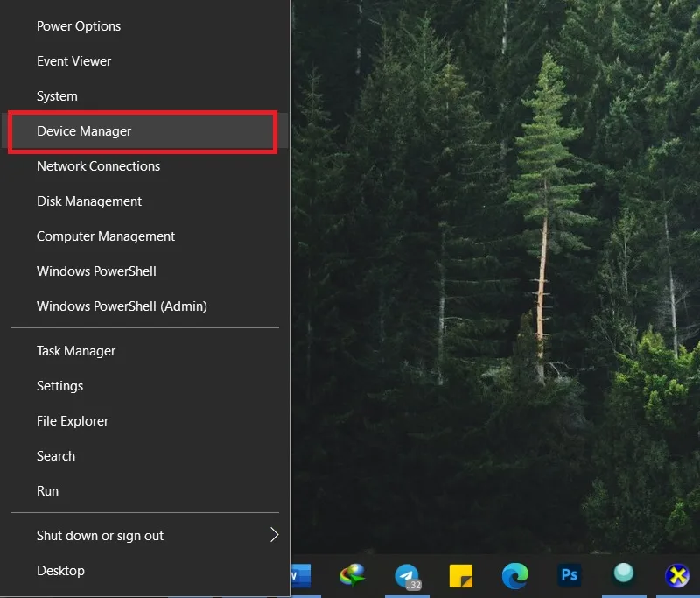Start Windows PowerShell (non-admin)
This screenshot has height=598, width=700.
coord(145,271)
